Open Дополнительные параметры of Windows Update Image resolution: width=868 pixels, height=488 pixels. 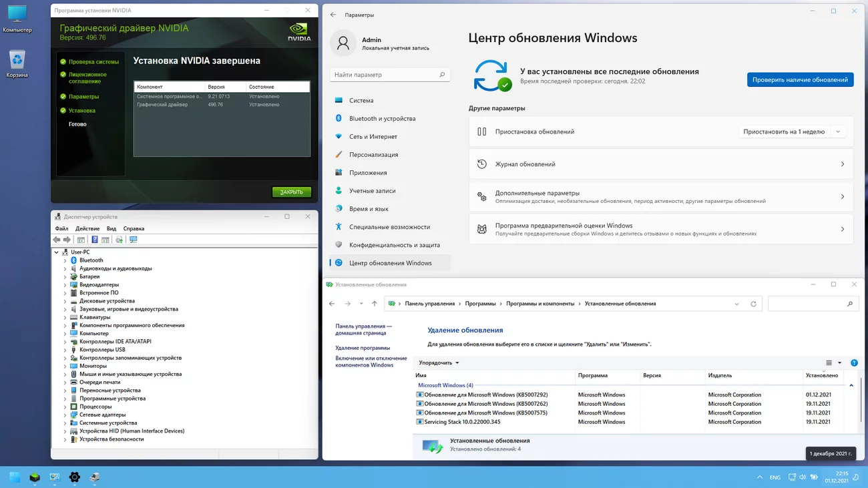[661, 196]
